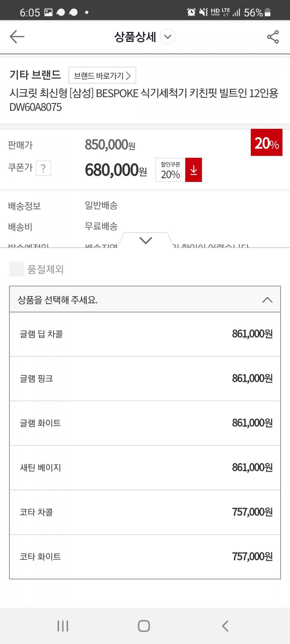The height and width of the screenshot is (644, 290).
Task: Open the 상품상세 dropdown chevron
Action: click(x=168, y=37)
